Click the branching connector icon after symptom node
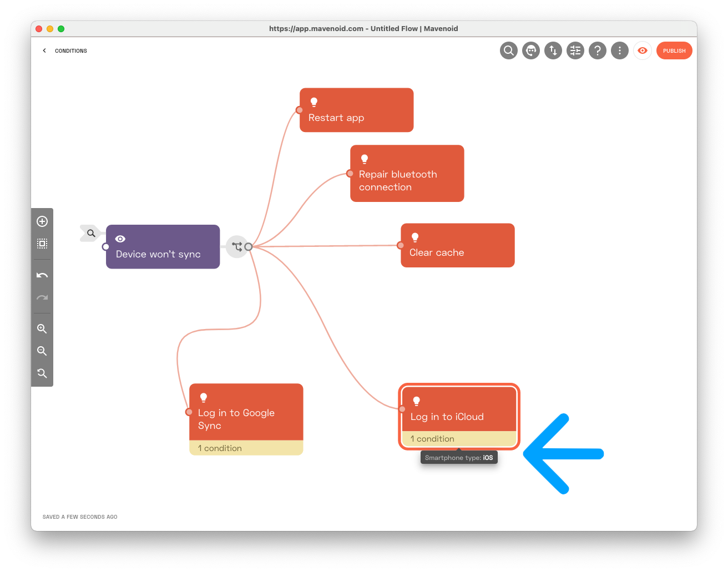 [236, 246]
